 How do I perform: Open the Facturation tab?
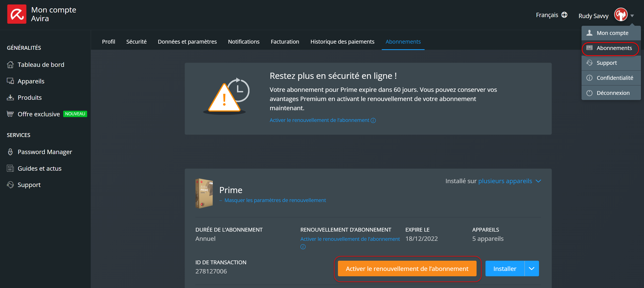[285, 42]
